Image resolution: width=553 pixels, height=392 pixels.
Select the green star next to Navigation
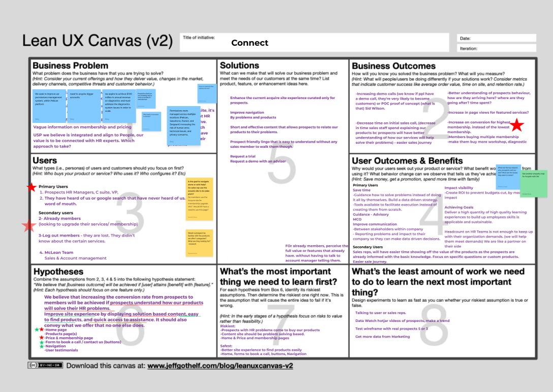coord(42,346)
